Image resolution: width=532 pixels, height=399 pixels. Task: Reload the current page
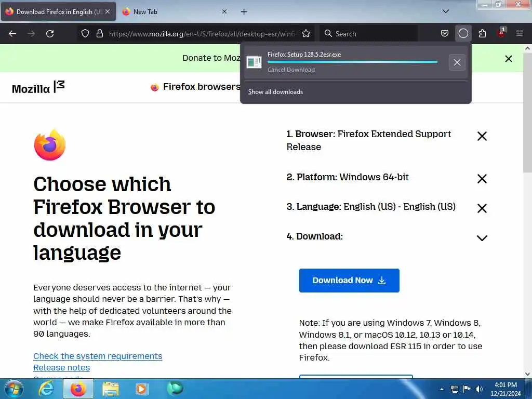pyautogui.click(x=50, y=34)
